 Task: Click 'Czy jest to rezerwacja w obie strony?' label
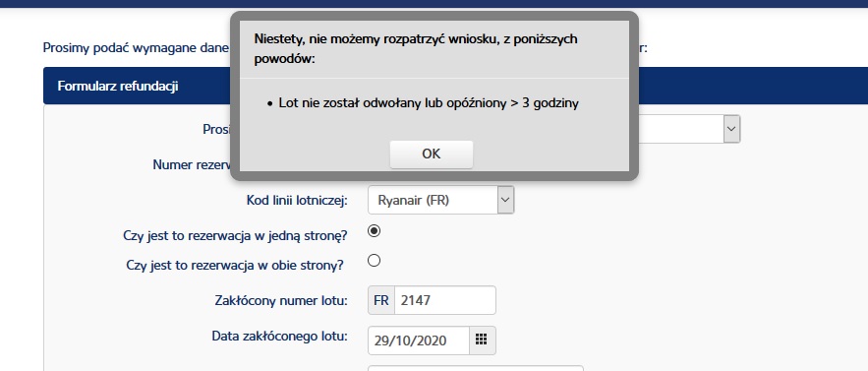click(x=235, y=265)
